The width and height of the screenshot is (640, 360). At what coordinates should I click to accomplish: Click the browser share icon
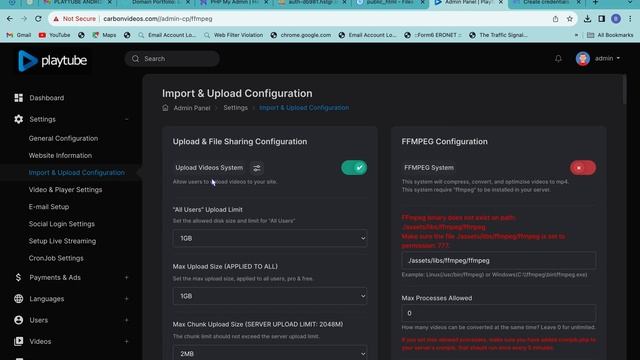[x=556, y=19]
